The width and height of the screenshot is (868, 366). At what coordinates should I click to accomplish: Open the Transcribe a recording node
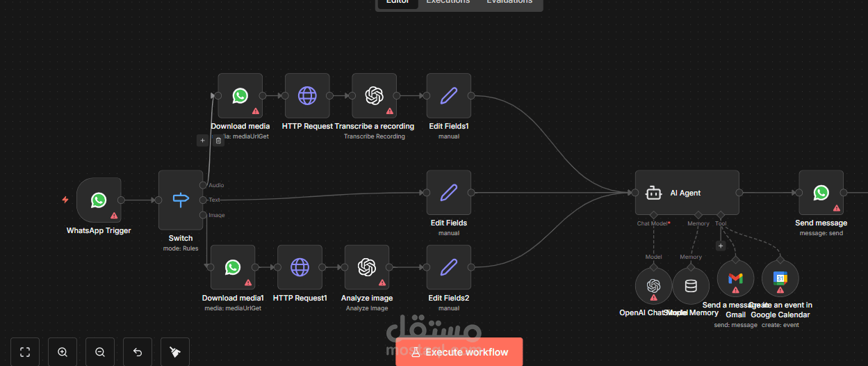click(375, 96)
